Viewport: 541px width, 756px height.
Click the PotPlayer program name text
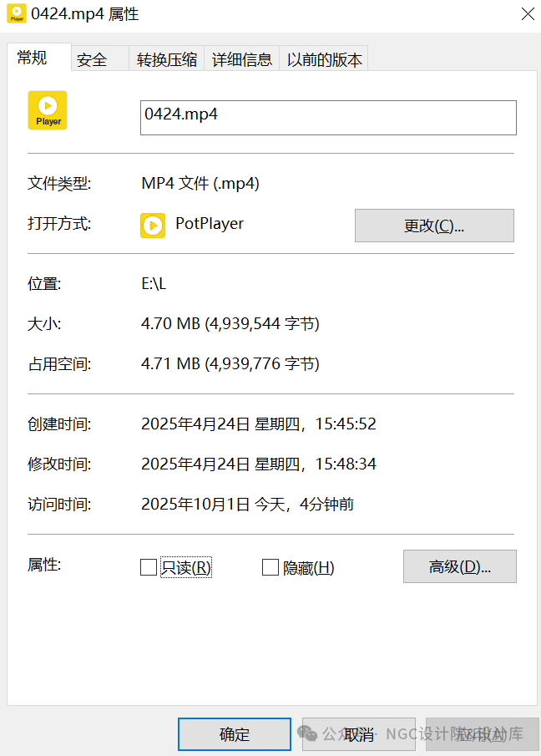[210, 224]
